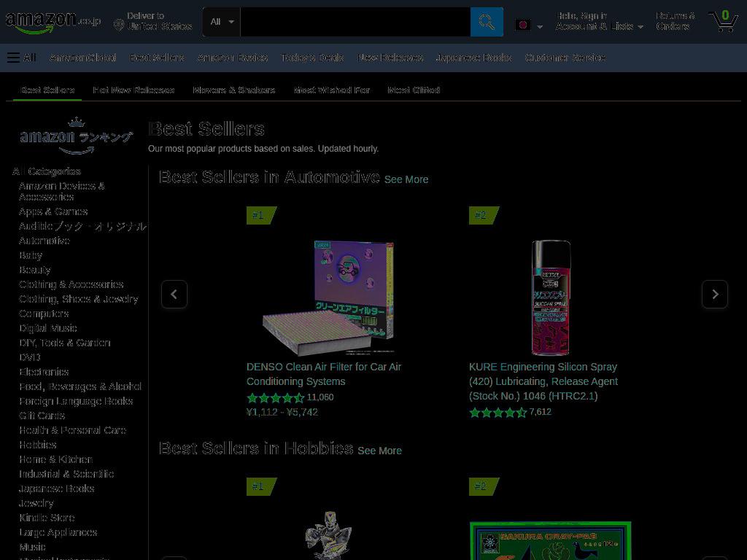Select the Best Sellers tab

[x=47, y=90]
